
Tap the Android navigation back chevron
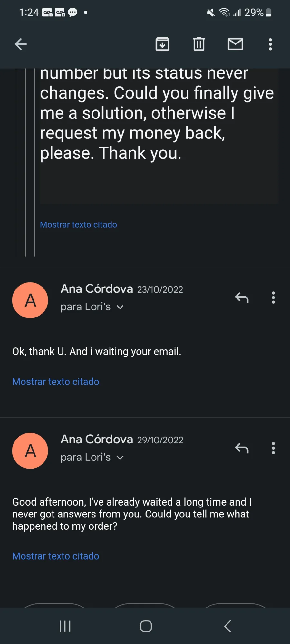(x=227, y=626)
